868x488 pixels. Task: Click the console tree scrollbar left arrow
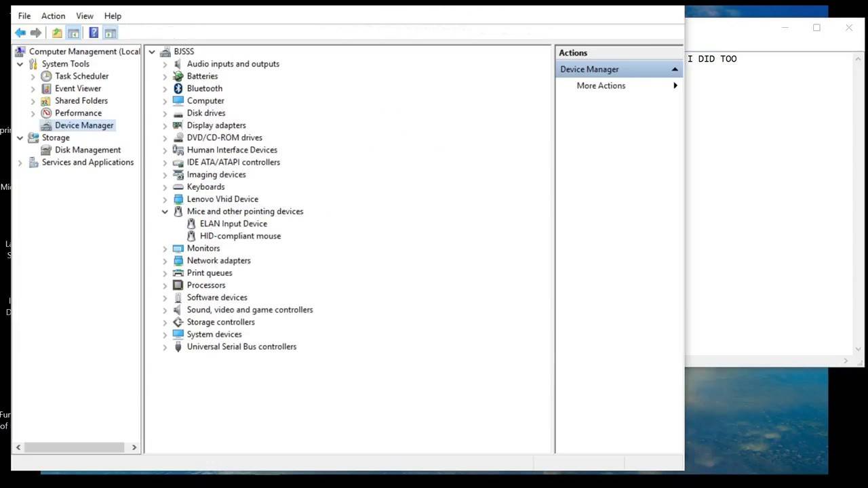click(18, 447)
